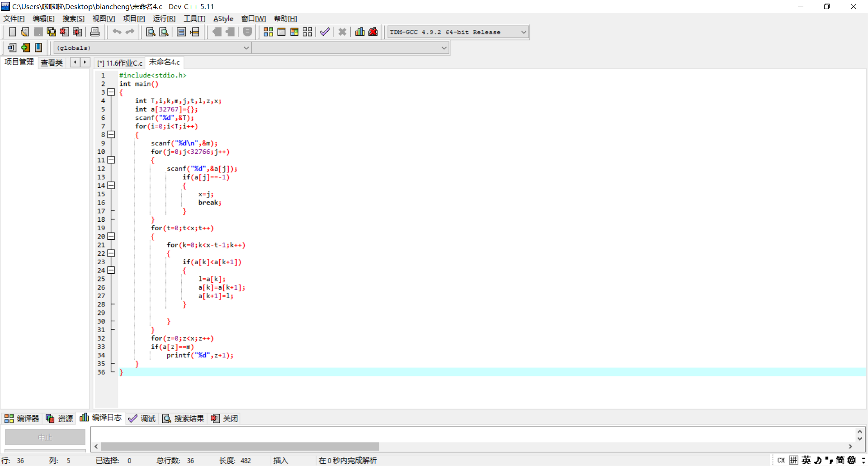Run the compiled program

[x=281, y=32]
